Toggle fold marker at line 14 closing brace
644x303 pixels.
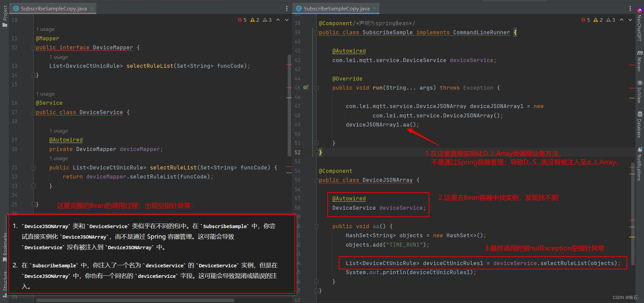[33, 75]
